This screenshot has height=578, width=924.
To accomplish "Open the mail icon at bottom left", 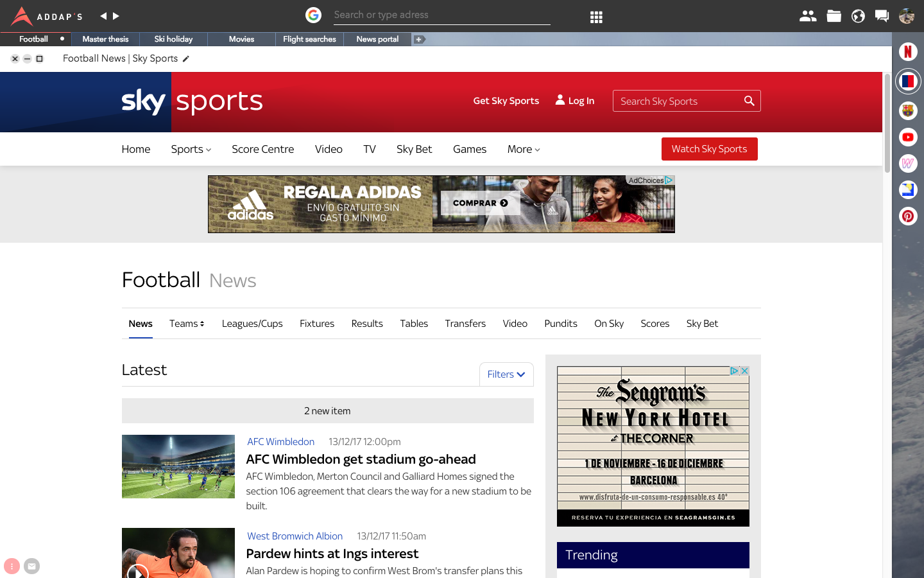I will pos(31,566).
